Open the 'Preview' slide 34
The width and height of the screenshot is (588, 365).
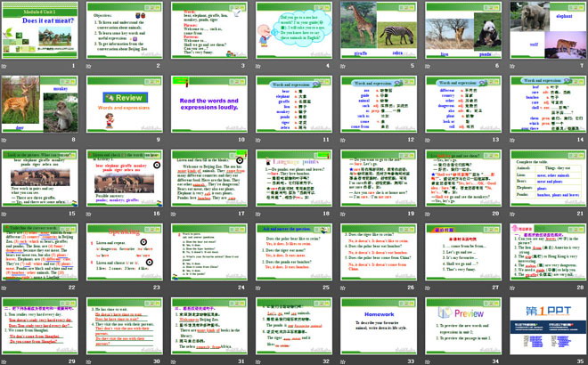[x=459, y=323]
